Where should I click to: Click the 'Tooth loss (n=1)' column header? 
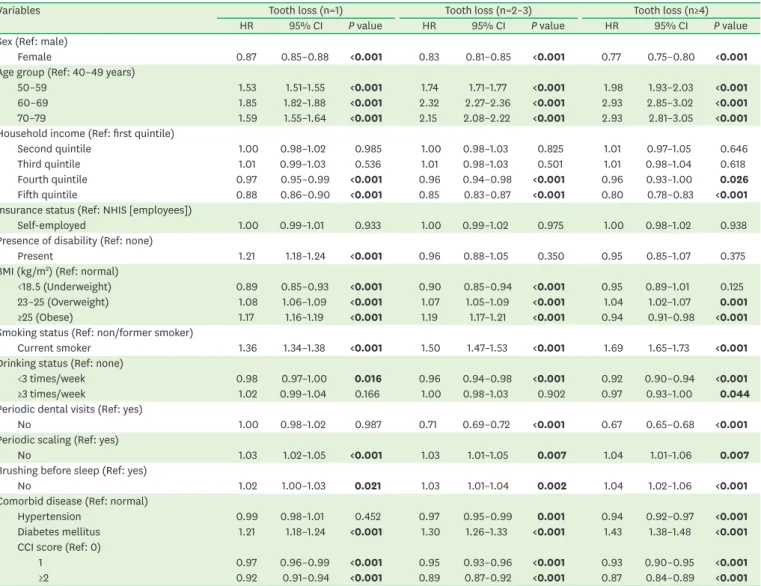click(x=306, y=10)
